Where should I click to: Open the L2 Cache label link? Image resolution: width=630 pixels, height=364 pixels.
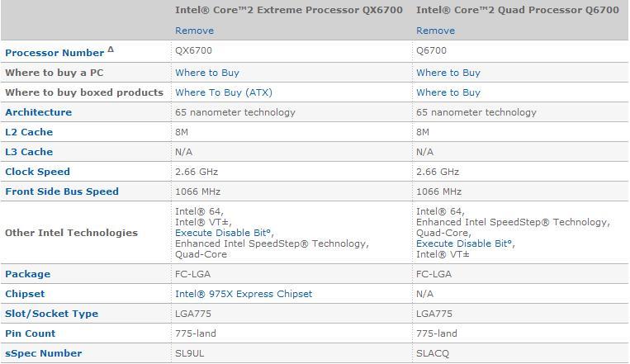(x=29, y=132)
